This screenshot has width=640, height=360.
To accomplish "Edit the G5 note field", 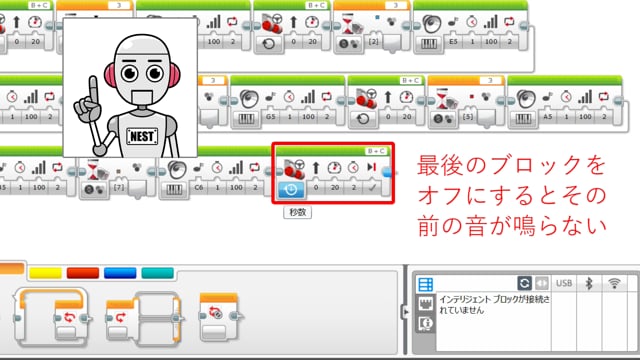I will (271, 117).
